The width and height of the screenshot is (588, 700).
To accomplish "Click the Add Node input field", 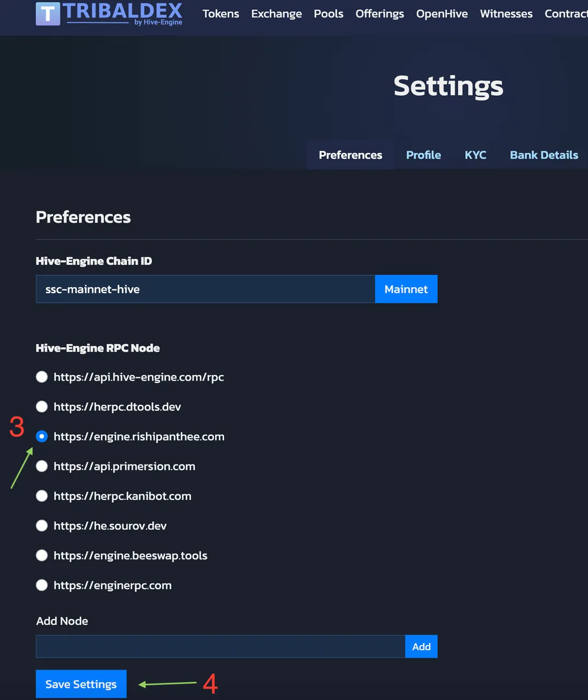I will click(x=220, y=646).
